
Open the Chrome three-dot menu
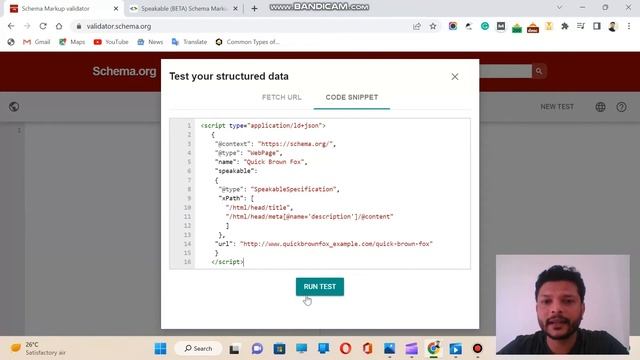point(629,26)
